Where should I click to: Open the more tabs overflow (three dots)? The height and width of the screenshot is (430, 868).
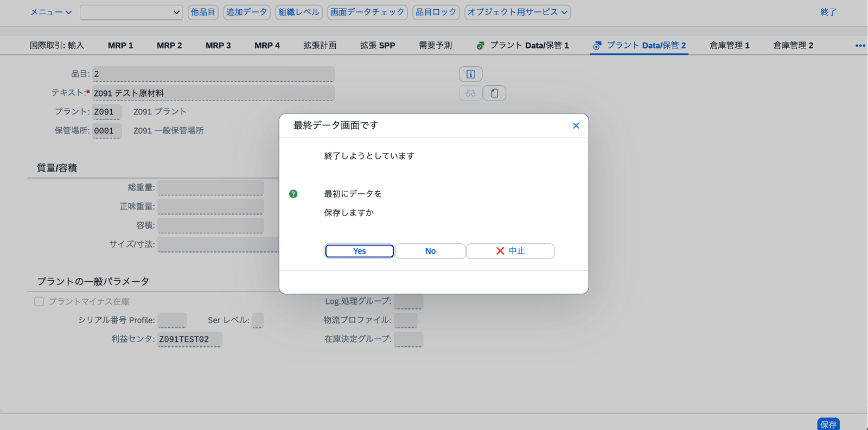point(860,46)
